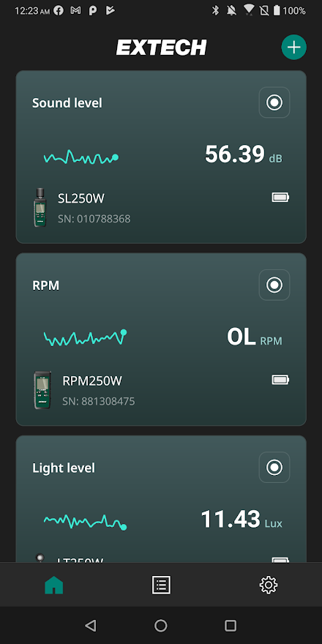Open the light level waveform graph
Viewport: 322px width, 644px height.
pos(85,521)
